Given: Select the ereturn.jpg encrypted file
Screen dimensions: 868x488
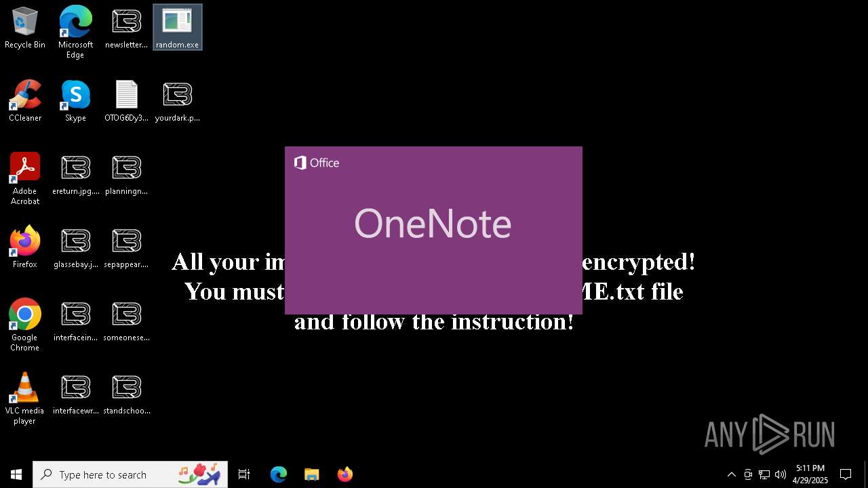Looking at the screenshot, I should (x=75, y=174).
